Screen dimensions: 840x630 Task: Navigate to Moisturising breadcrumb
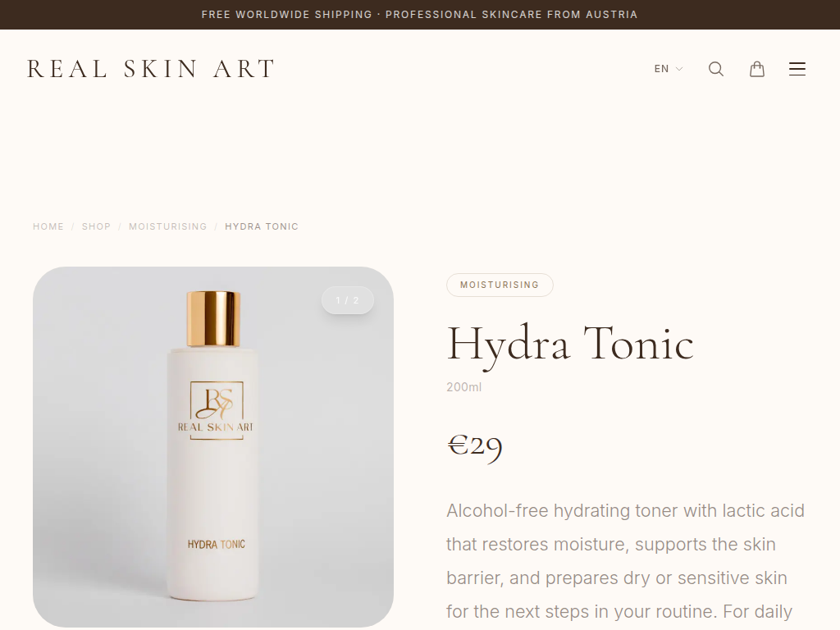coord(167,226)
